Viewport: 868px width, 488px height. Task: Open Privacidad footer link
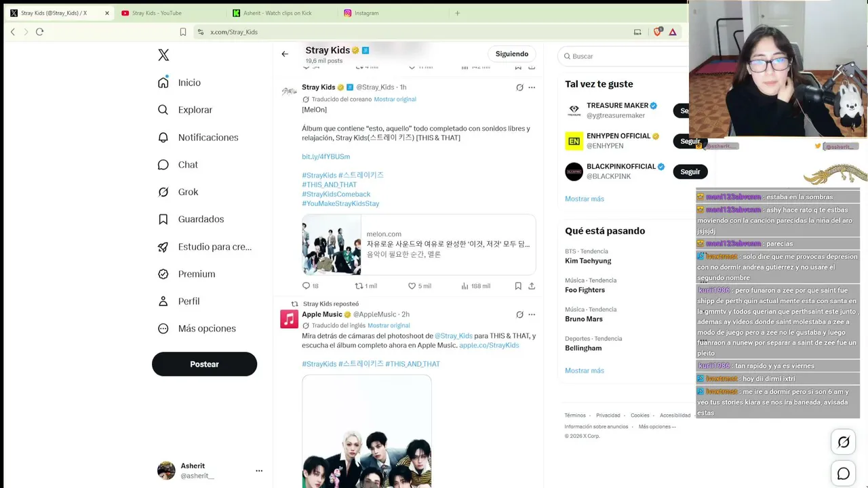tap(608, 415)
